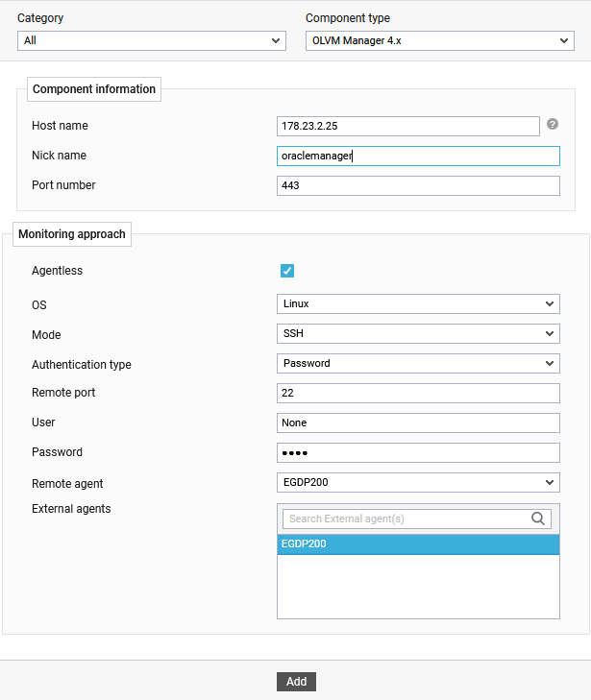Screen dimensions: 591x700
Task: Select EGDP200 in External agents list
Action: tap(418, 544)
